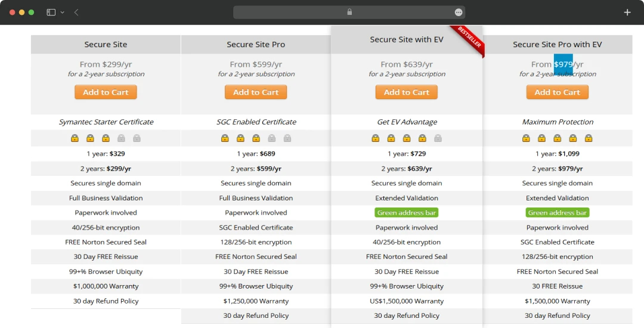The width and height of the screenshot is (644, 328).
Task: Add Secure Site to cart
Action: pyautogui.click(x=106, y=92)
